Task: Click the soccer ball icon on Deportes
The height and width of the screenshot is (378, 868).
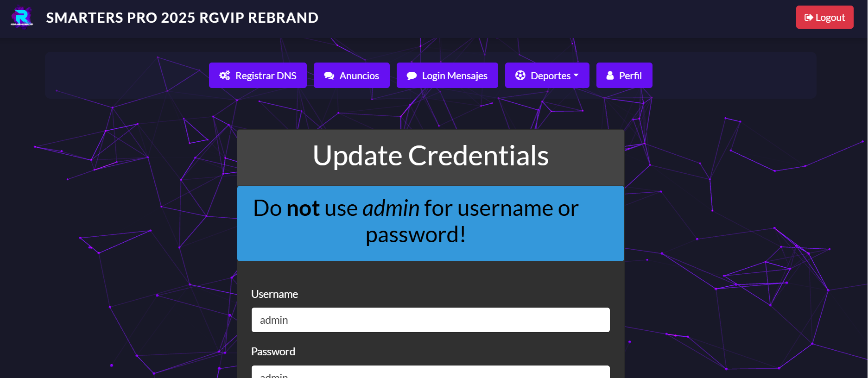Action: coord(520,76)
